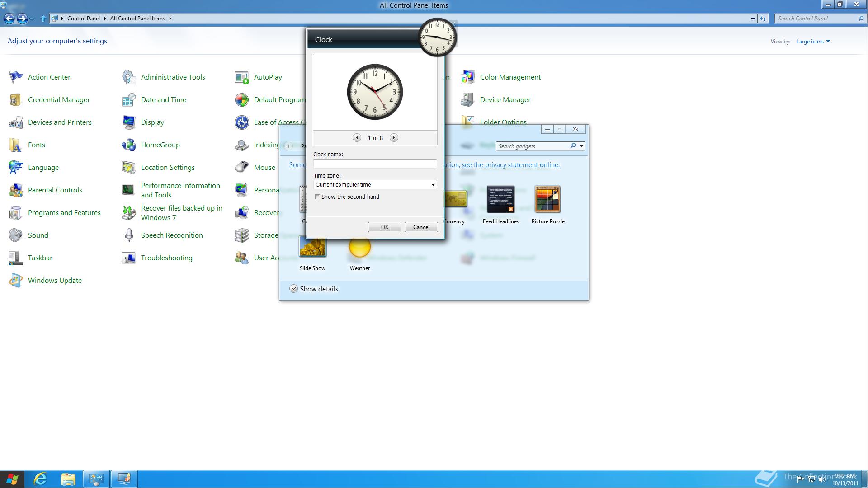Open the Language icon
Image resolution: width=868 pixels, height=488 pixels.
(x=16, y=168)
